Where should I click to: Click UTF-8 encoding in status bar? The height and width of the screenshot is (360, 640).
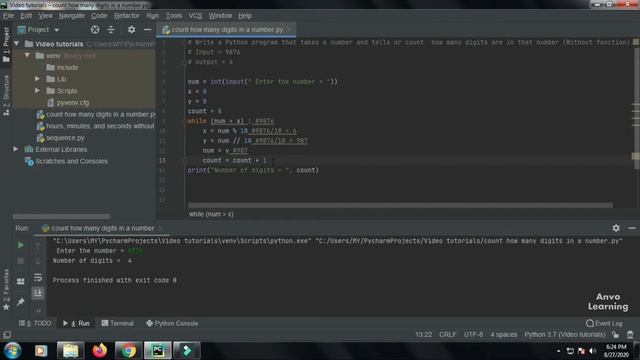point(473,334)
